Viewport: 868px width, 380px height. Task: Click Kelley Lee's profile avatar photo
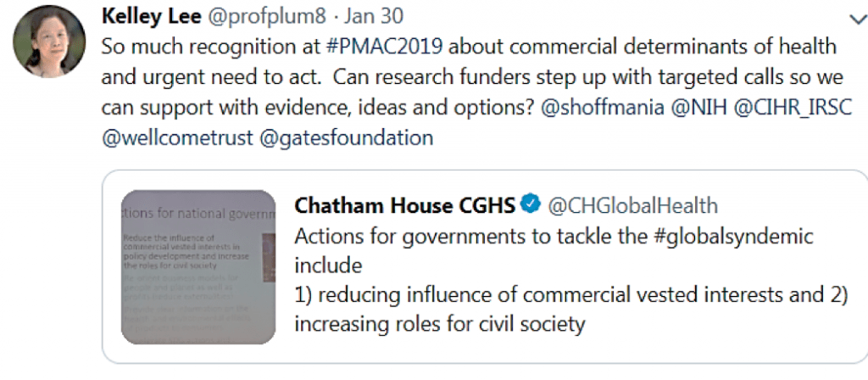[49, 42]
